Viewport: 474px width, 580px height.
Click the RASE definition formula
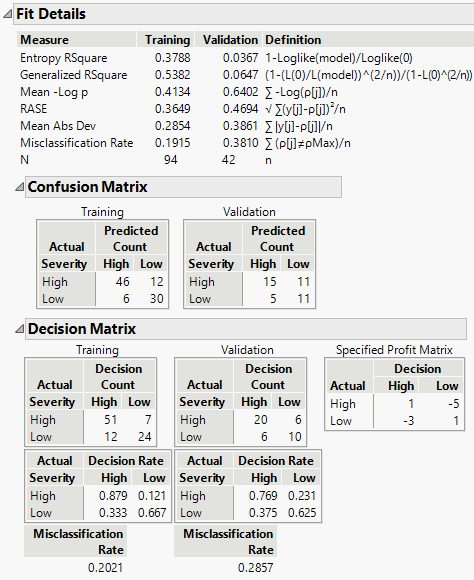(x=305, y=109)
